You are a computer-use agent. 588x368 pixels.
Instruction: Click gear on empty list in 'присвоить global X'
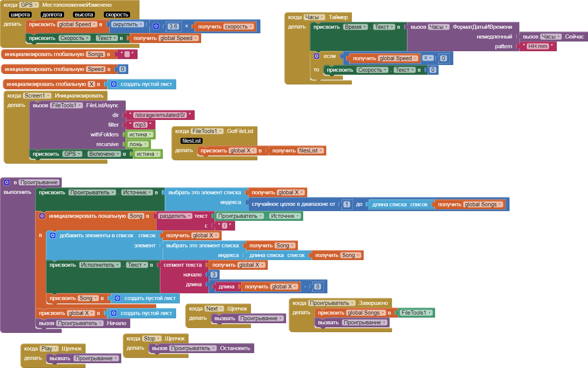(114, 313)
